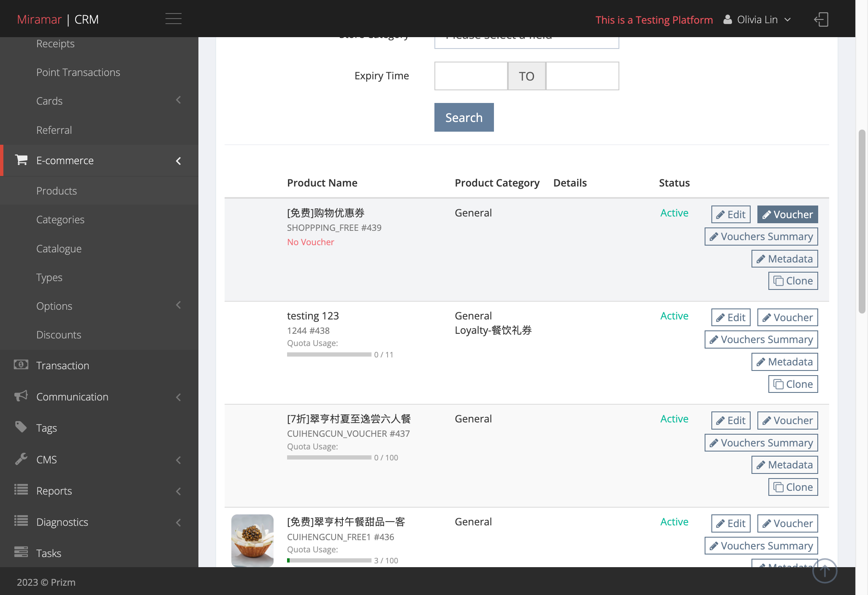Click the Communication megaphone icon
Screen dimensions: 868x595
click(21, 396)
